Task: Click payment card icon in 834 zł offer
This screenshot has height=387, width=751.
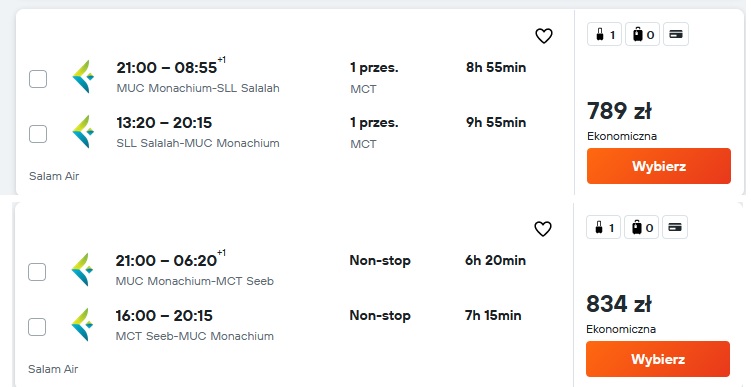Action: coord(675,228)
